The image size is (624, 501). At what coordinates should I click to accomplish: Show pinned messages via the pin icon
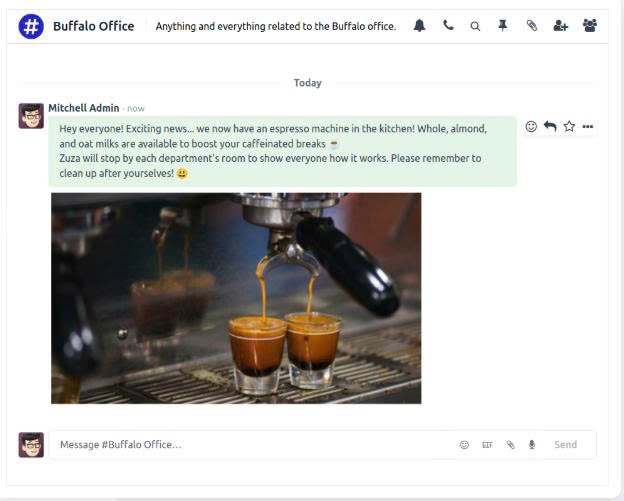(x=503, y=26)
